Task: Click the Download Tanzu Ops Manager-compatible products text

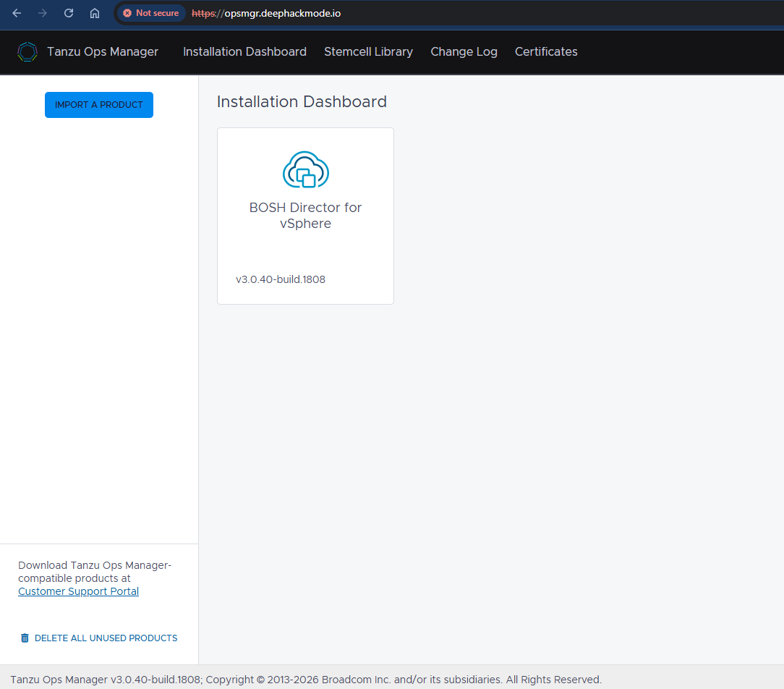Action: click(x=95, y=572)
